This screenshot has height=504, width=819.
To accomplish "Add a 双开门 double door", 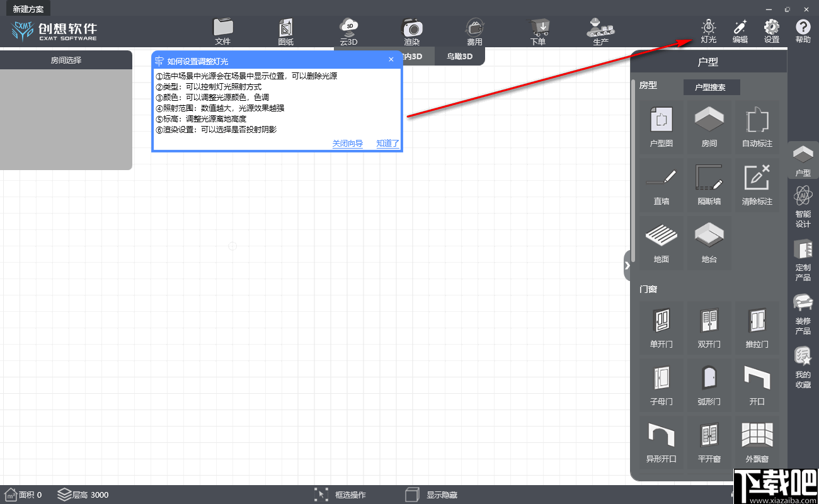I will click(709, 328).
